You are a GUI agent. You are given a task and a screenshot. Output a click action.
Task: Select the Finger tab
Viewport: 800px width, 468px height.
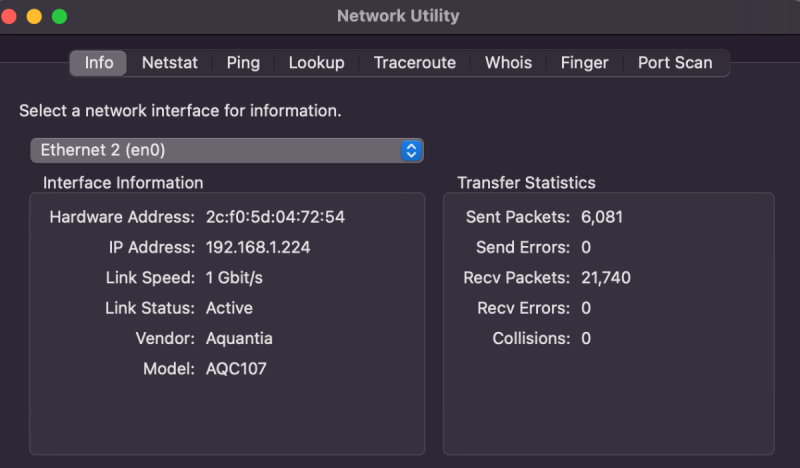click(585, 63)
